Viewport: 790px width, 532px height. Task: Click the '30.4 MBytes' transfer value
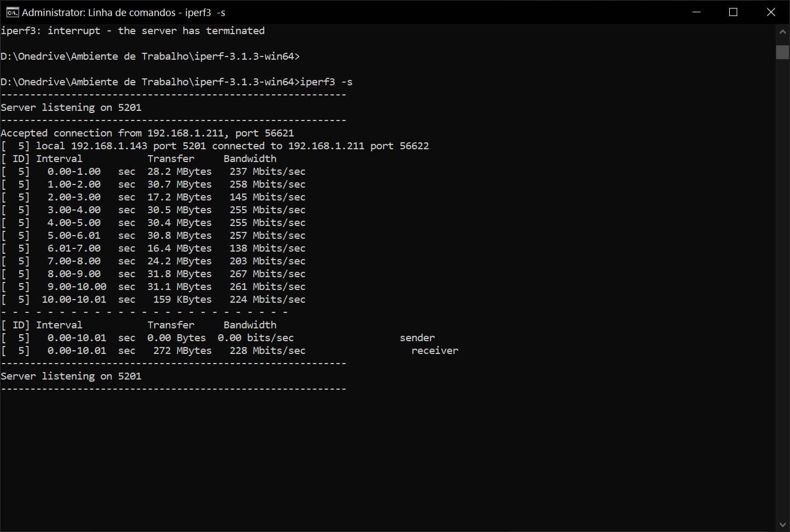pos(179,223)
